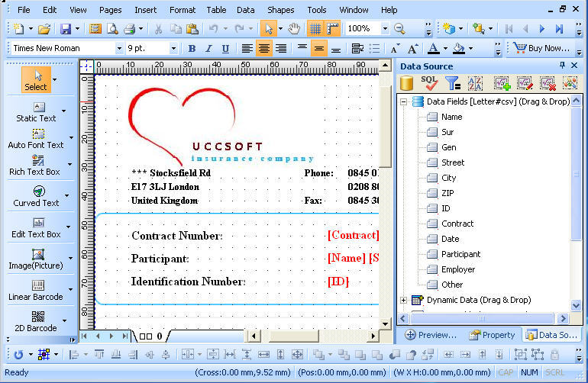Select the Employer data field
The height and width of the screenshot is (383, 588).
pyautogui.click(x=451, y=269)
